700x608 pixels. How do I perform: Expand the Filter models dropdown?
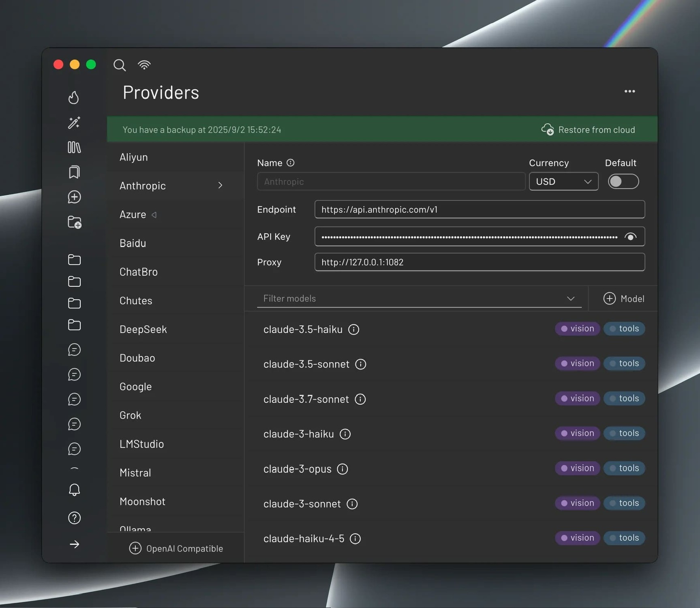point(571,299)
